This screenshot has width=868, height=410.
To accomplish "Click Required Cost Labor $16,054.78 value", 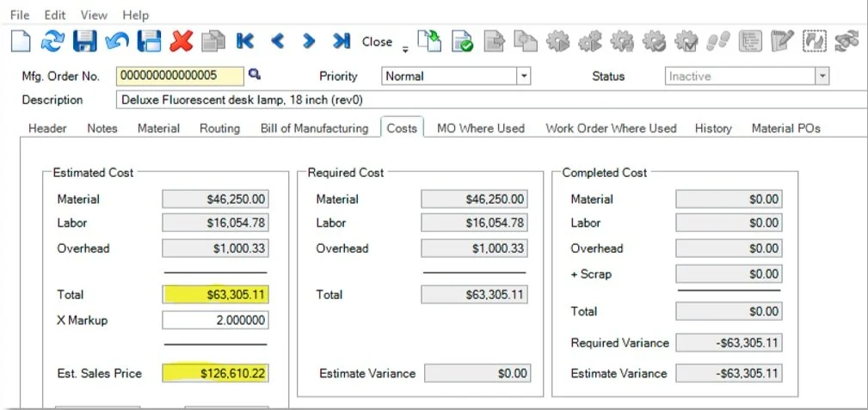I will tap(474, 223).
